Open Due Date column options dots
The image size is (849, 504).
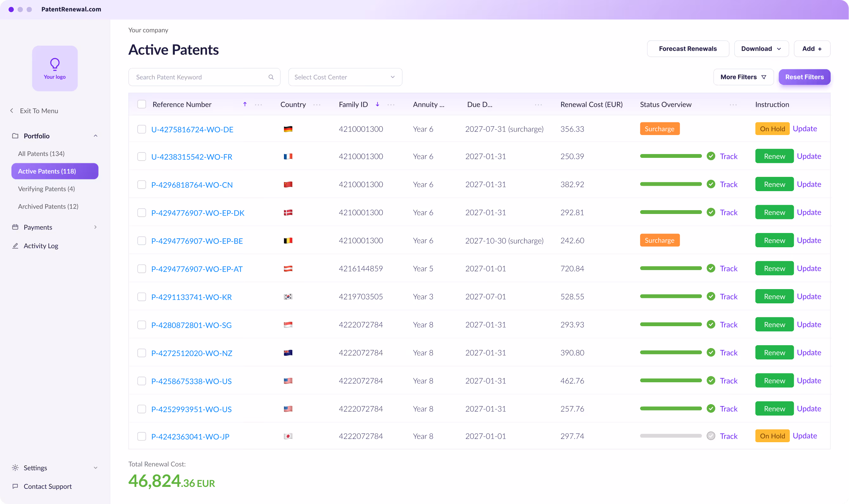[x=538, y=105]
